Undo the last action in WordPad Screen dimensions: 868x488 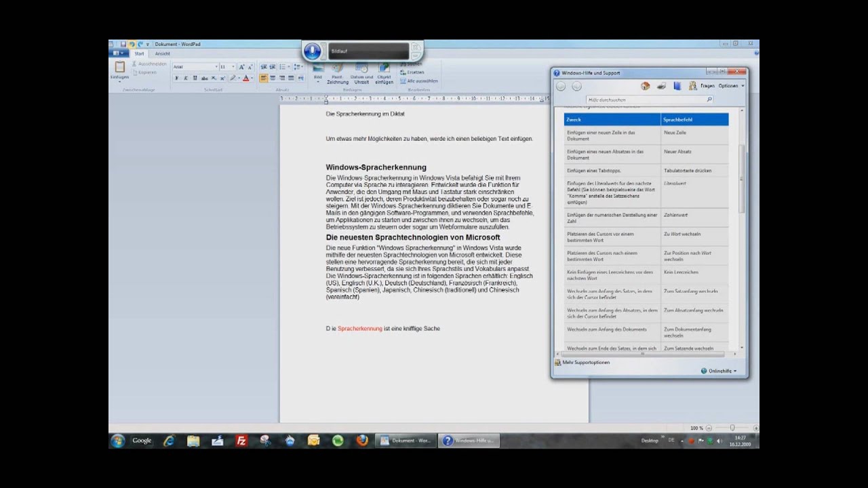(x=132, y=44)
